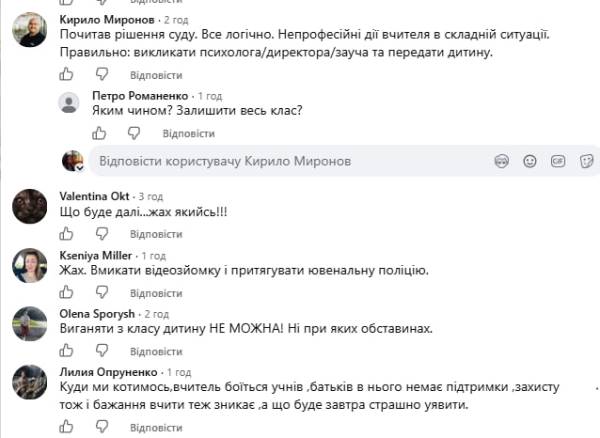The image size is (600, 438).
Task: Dislike Кирило Миронов's comment with thumbs down
Action: pos(102,74)
